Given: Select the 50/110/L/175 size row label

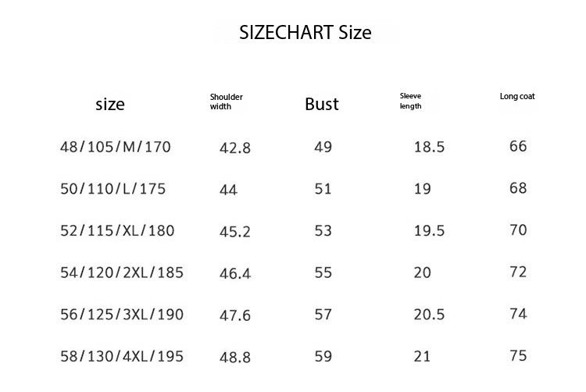Looking at the screenshot, I should [113, 189].
